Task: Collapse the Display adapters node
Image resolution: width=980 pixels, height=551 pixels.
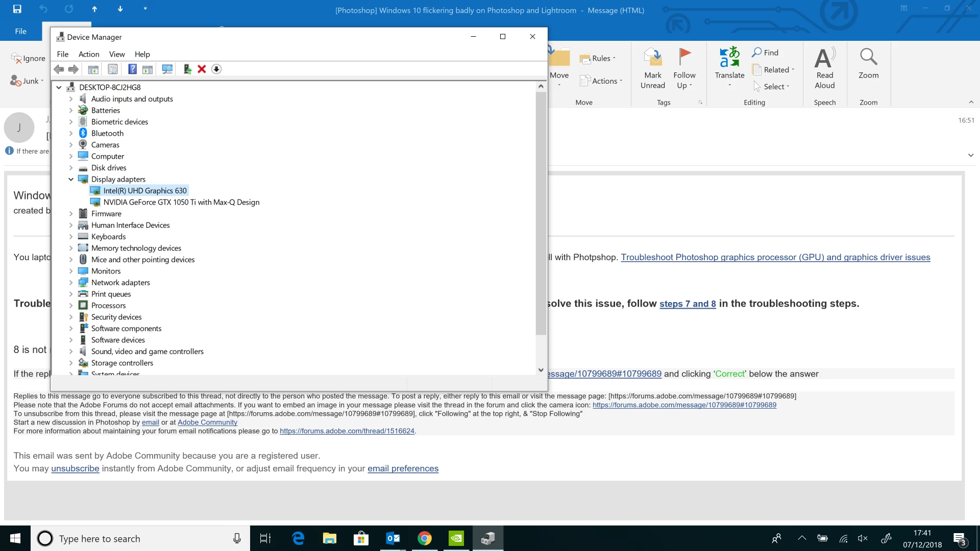Action: [x=71, y=179]
